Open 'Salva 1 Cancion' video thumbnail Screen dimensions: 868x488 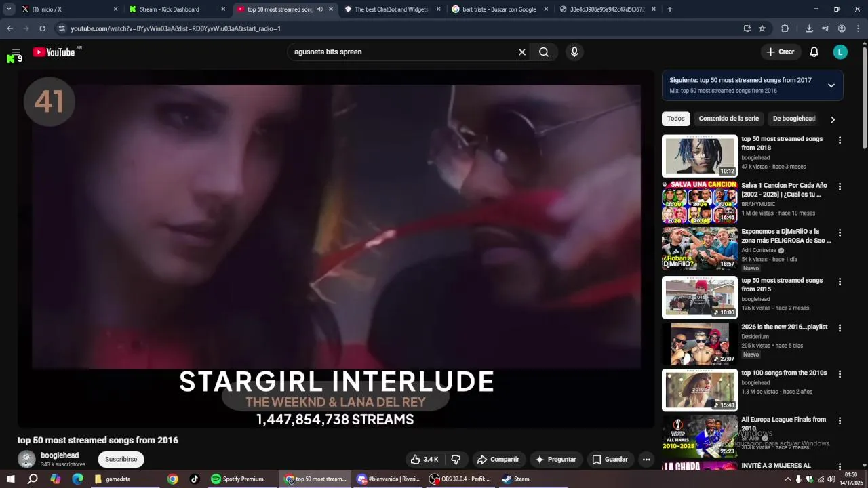click(699, 202)
